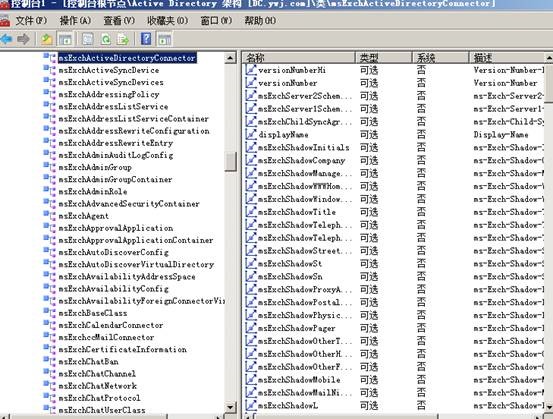Click the msExchShadowL attribute icon
Viewport: 553px width, 419px height.
(251, 405)
